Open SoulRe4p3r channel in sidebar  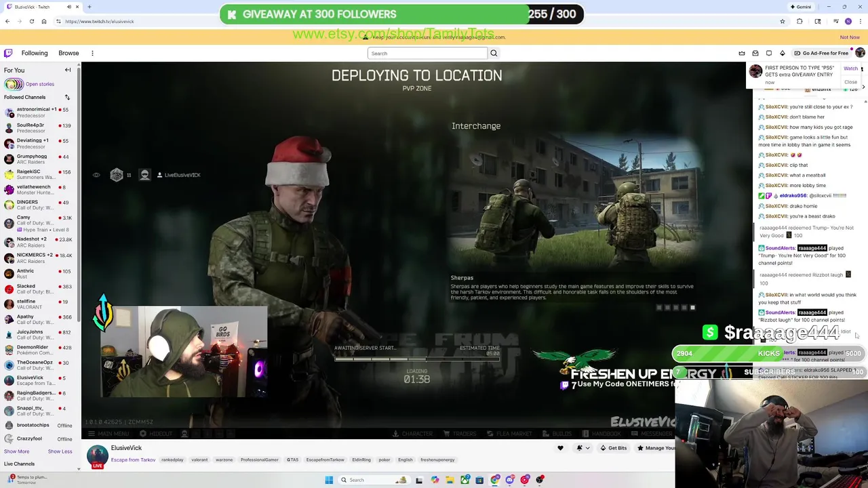(x=39, y=127)
